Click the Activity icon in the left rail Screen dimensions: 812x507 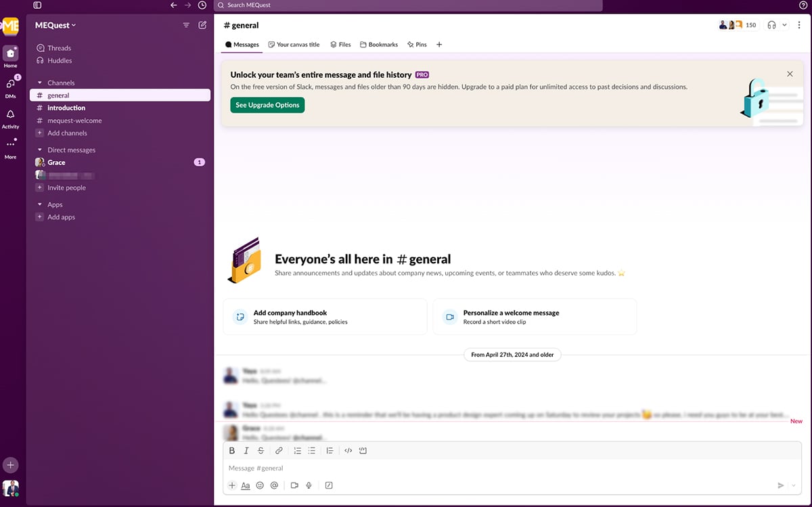(10, 116)
